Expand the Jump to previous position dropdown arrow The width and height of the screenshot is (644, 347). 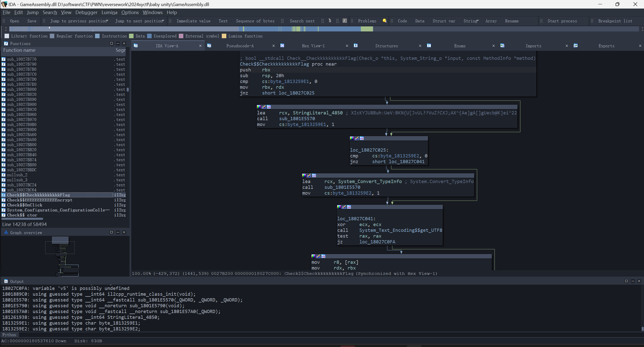[x=108, y=21]
